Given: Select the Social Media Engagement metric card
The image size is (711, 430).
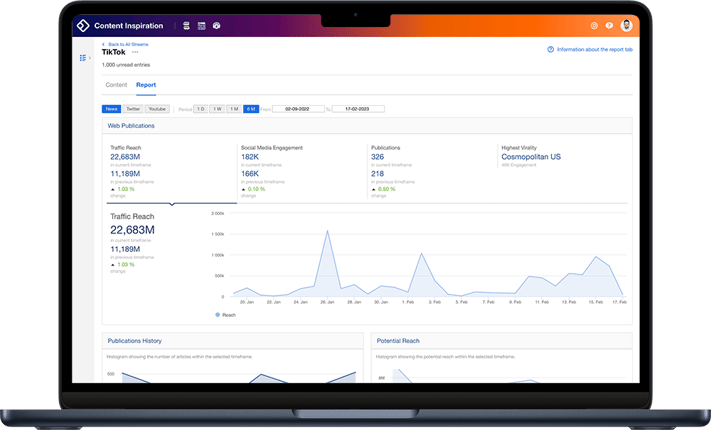Looking at the screenshot, I should pyautogui.click(x=302, y=171).
